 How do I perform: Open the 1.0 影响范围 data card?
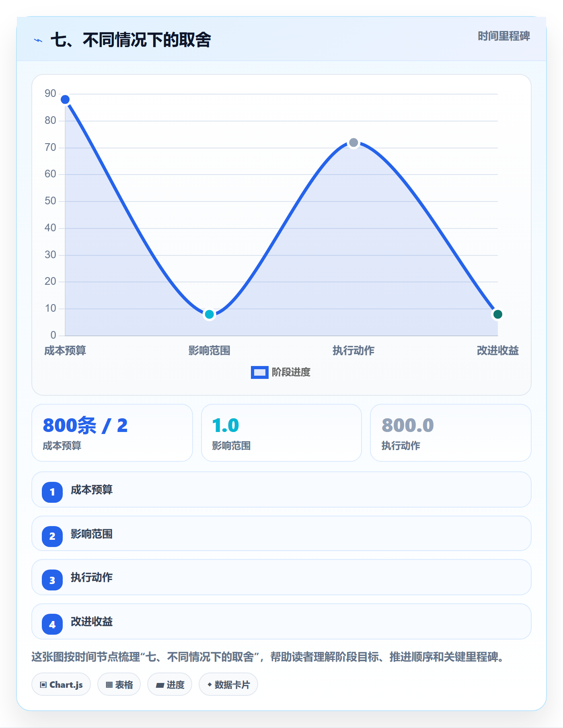tap(281, 433)
